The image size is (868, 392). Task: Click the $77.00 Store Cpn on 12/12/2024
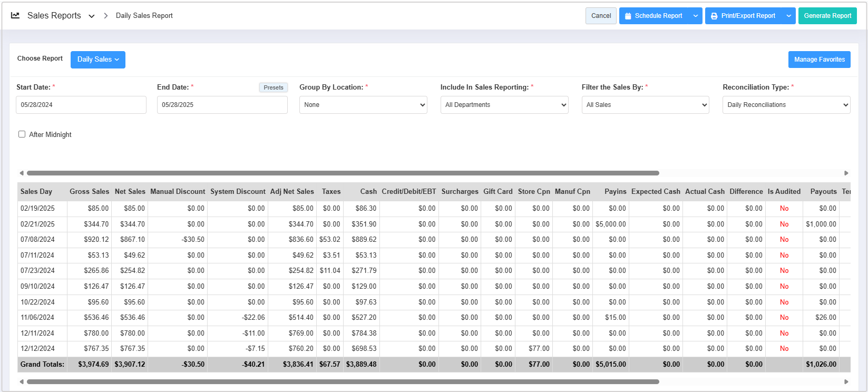[x=539, y=349]
